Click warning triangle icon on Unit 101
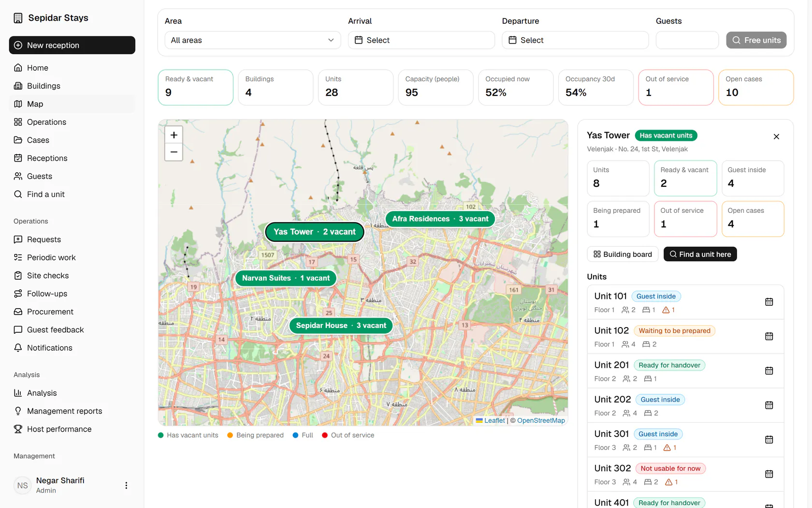The width and height of the screenshot is (812, 508). click(666, 310)
